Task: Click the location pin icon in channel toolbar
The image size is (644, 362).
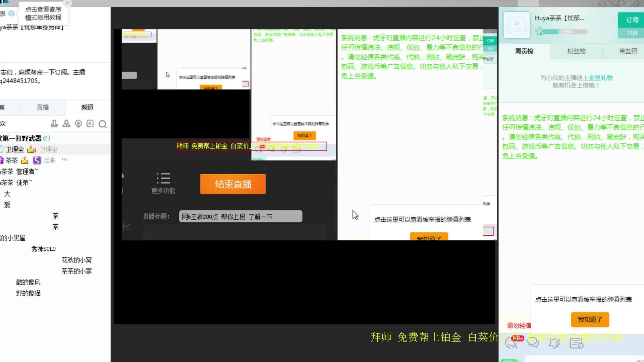Action: coord(78,124)
